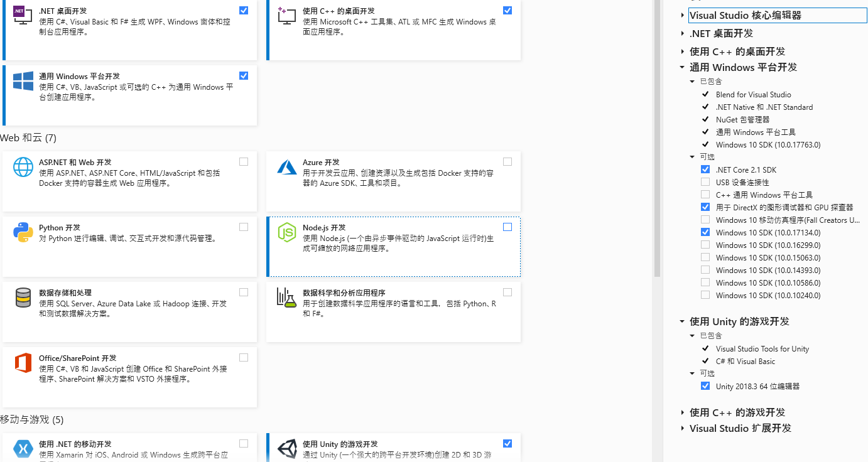Expand the .NET 桌面开发 details section
This screenshot has width=868, height=462.
683,33
